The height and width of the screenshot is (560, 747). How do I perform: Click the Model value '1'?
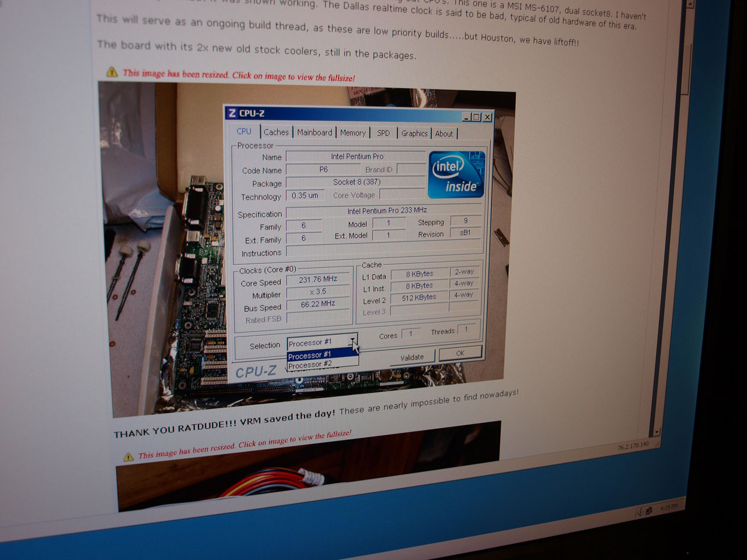pos(389,223)
